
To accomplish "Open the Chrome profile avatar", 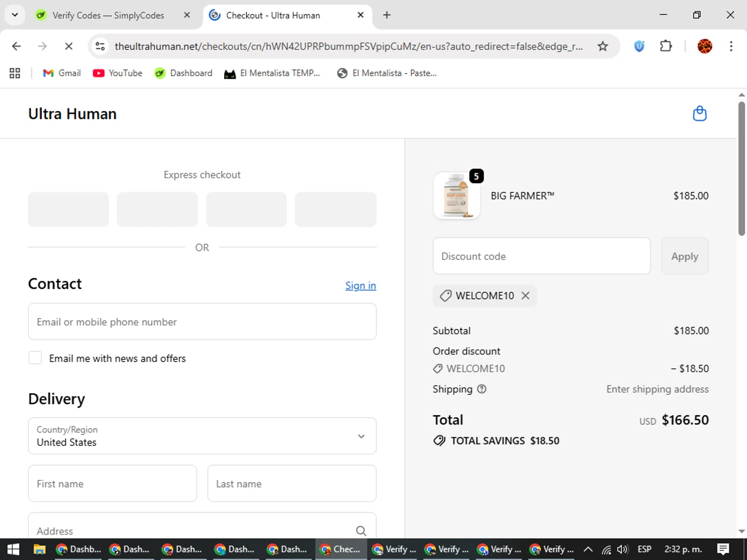I will click(x=705, y=46).
